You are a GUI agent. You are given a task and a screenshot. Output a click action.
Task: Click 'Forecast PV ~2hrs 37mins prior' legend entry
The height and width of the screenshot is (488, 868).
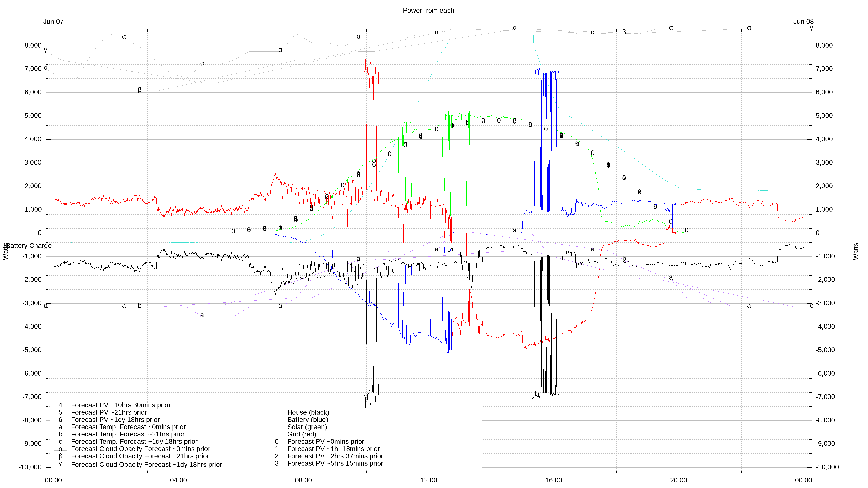[335, 456]
